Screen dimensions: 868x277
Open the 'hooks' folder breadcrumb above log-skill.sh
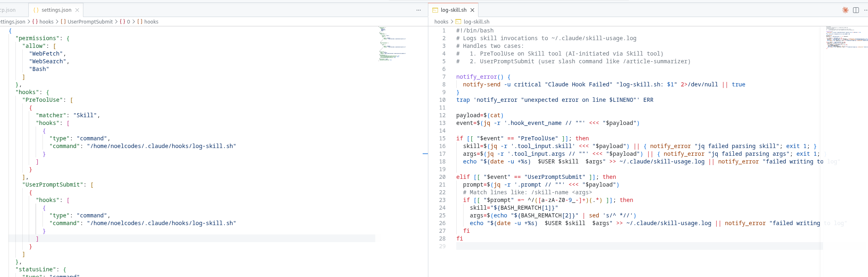(441, 22)
